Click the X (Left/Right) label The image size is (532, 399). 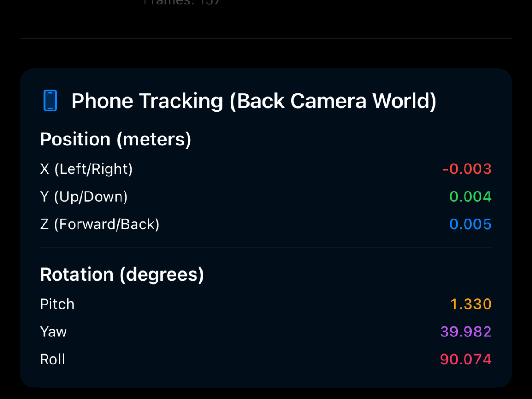(x=86, y=169)
